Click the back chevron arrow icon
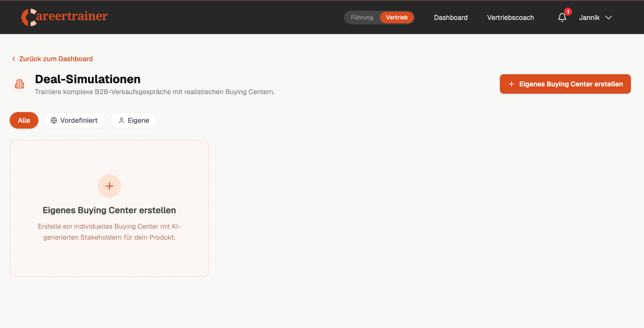This screenshot has height=328, width=644. pos(14,59)
